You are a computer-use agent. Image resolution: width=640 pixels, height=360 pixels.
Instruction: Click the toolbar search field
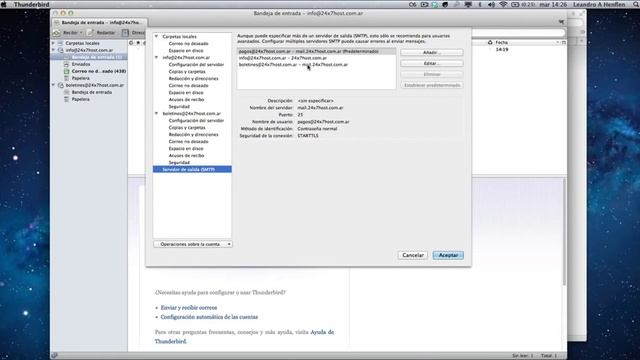pos(518,33)
